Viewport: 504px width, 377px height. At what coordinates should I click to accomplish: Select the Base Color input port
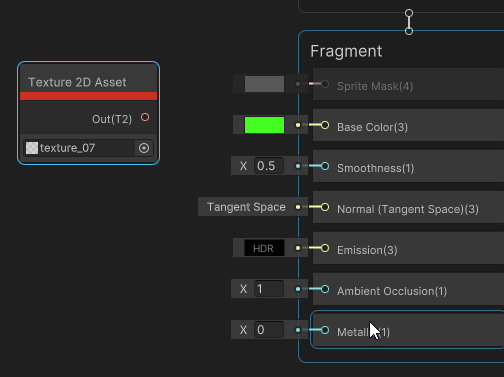(325, 125)
